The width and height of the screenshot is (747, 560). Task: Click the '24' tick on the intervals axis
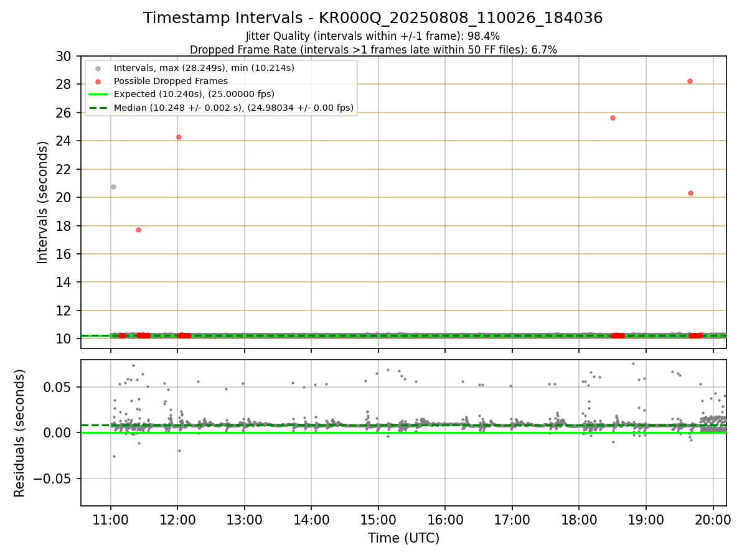point(64,141)
